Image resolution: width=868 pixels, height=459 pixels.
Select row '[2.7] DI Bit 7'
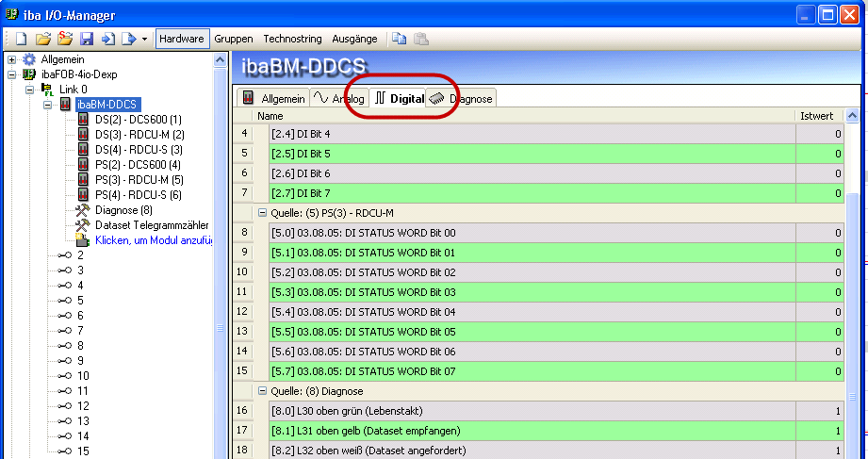[556, 193]
